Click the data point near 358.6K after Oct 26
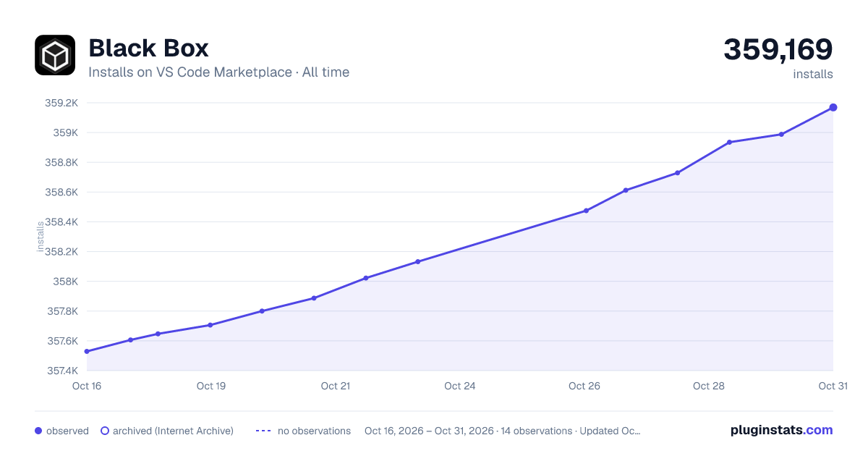Image resolution: width=868 pixels, height=456 pixels. 626,190
